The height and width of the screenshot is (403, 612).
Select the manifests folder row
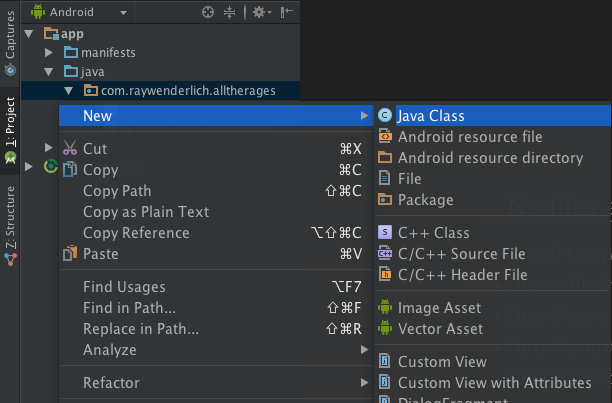coord(160,52)
